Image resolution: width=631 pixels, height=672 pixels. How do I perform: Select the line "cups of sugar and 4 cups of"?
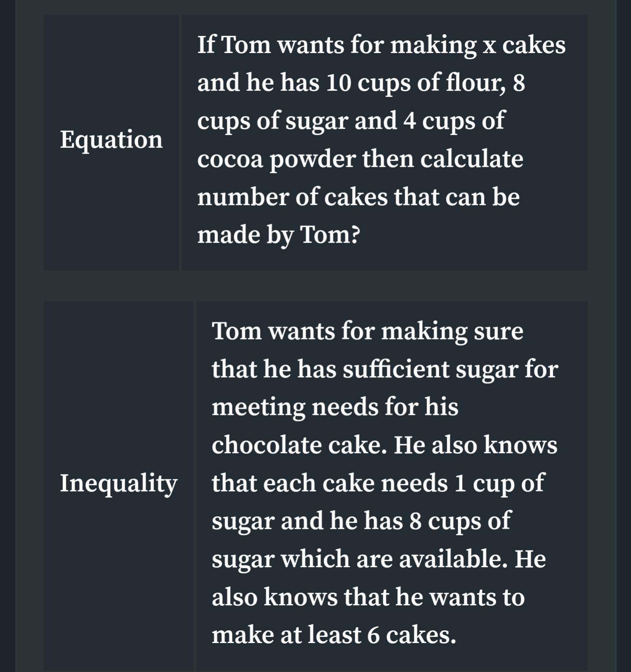tap(351, 121)
